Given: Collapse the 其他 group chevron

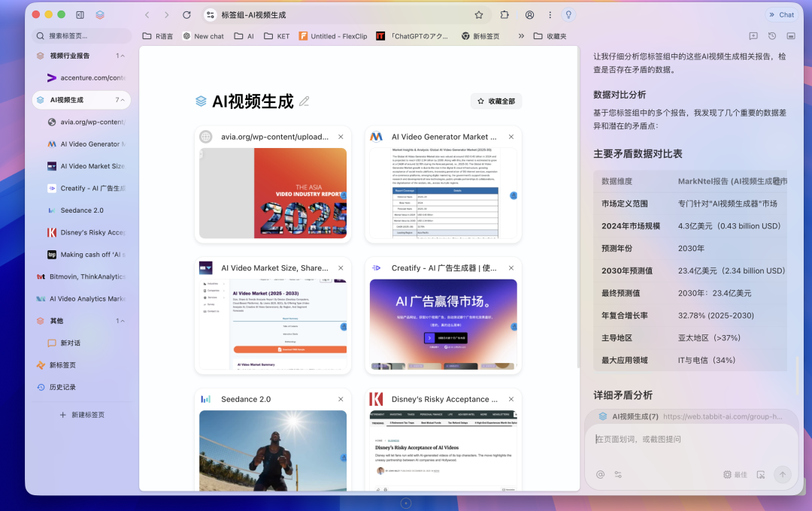Looking at the screenshot, I should 123,321.
